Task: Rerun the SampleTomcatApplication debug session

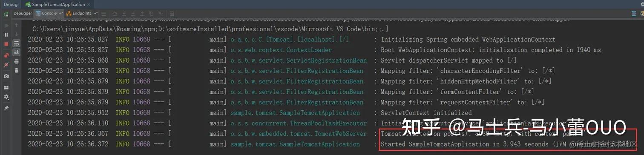Action: [x=6, y=14]
